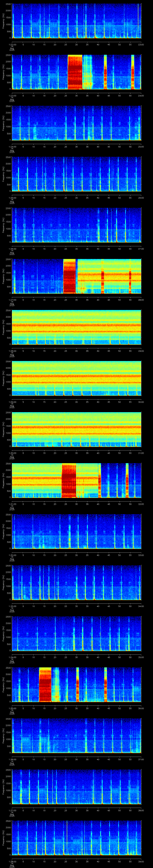Click the 1:35:00 start time label

12,708
